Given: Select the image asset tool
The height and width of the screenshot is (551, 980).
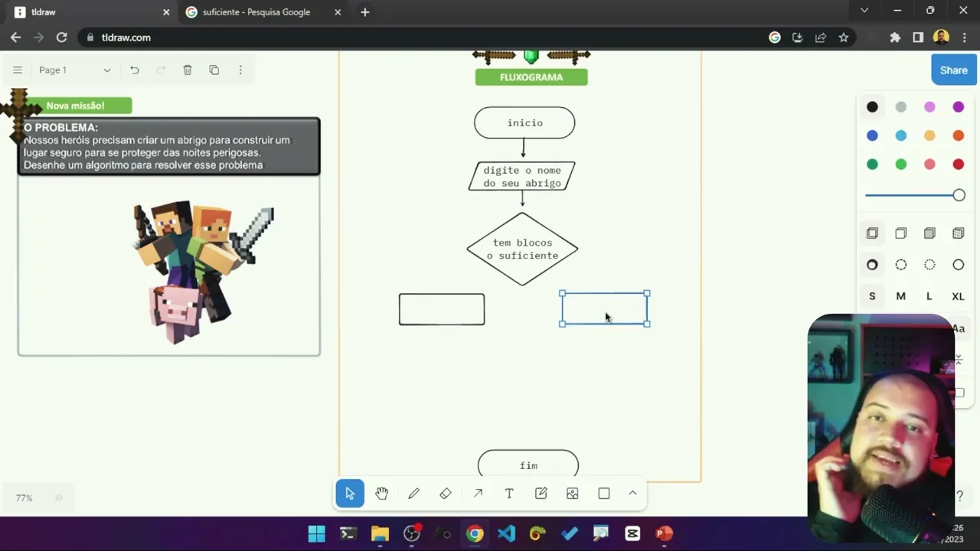Looking at the screenshot, I should point(573,494).
